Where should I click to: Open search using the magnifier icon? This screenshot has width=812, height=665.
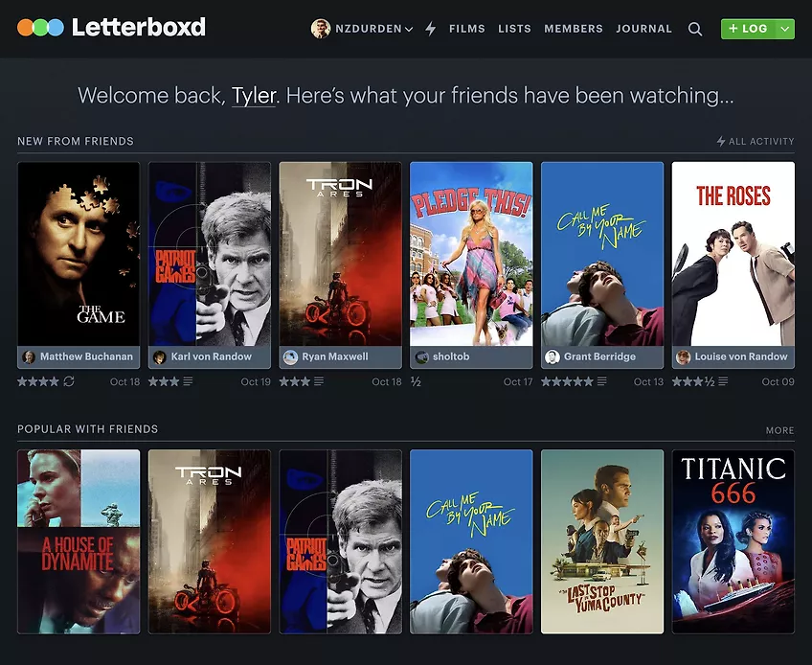coord(695,29)
